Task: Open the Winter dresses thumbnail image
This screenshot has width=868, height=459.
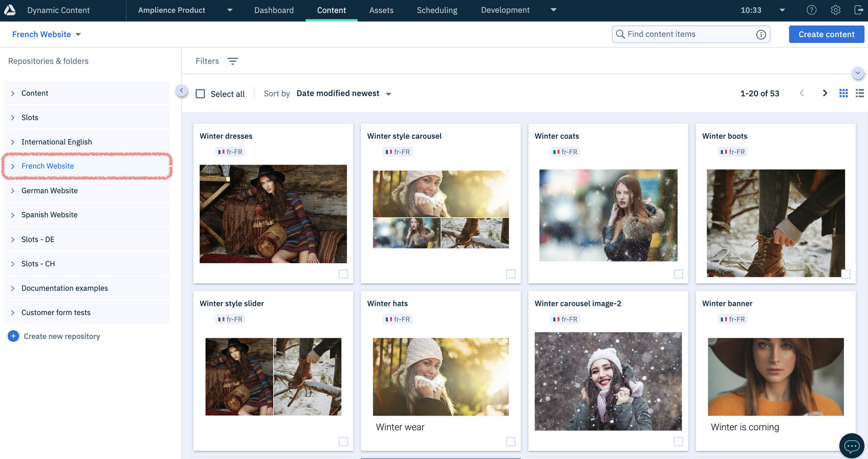Action: pos(273,214)
